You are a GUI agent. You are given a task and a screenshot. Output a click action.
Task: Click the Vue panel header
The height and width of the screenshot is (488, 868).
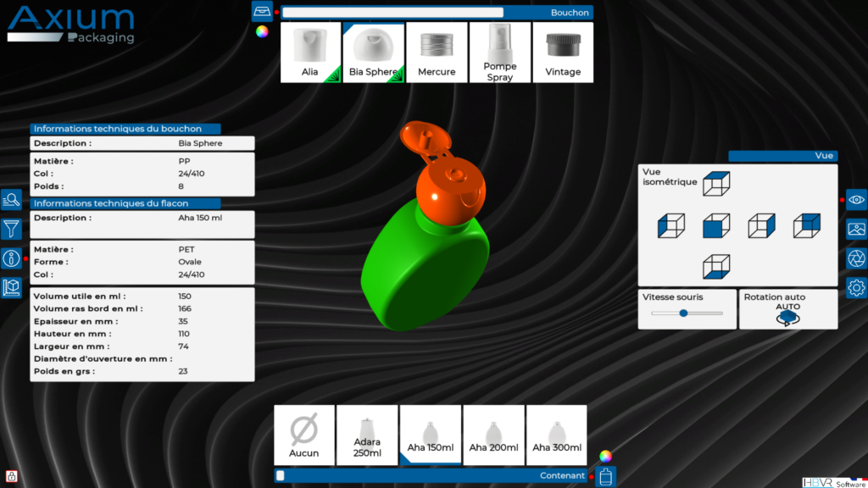[x=782, y=156]
